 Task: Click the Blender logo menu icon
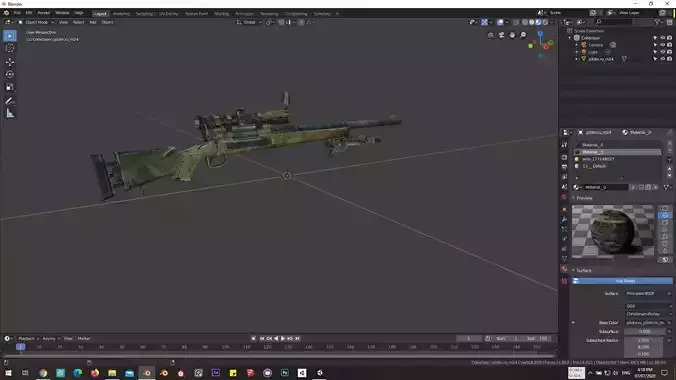(6, 13)
